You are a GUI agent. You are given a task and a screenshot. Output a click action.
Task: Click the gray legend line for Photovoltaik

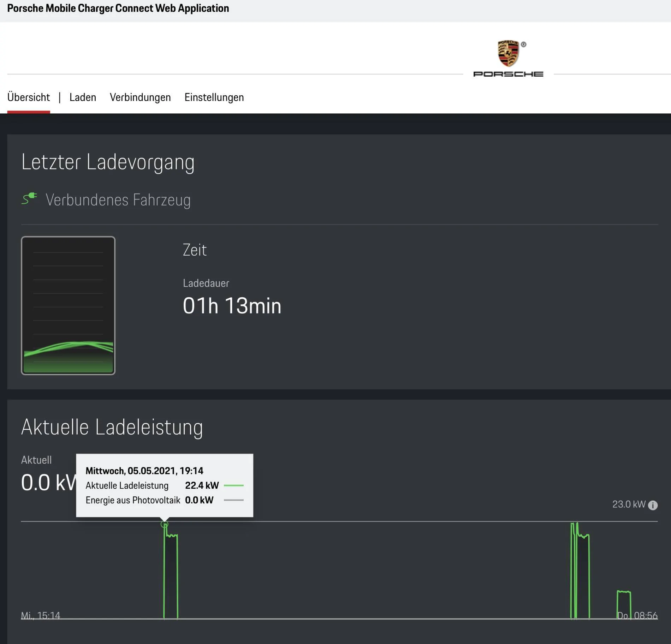pos(234,500)
